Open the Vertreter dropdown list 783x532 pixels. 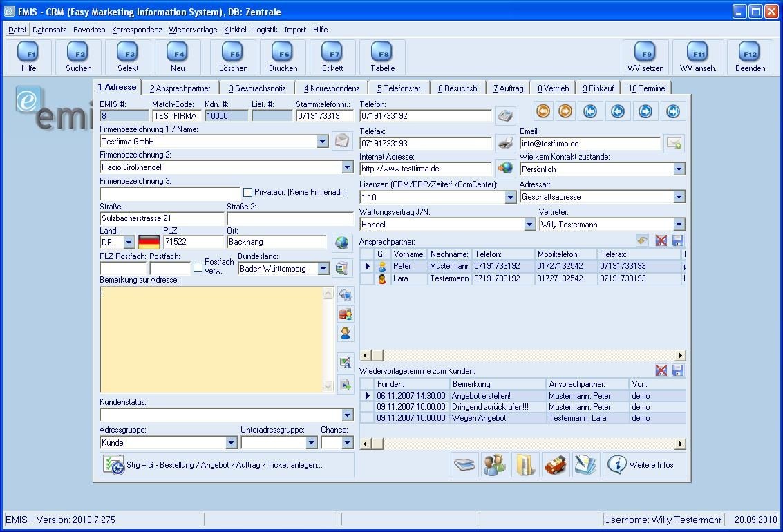[x=679, y=225]
